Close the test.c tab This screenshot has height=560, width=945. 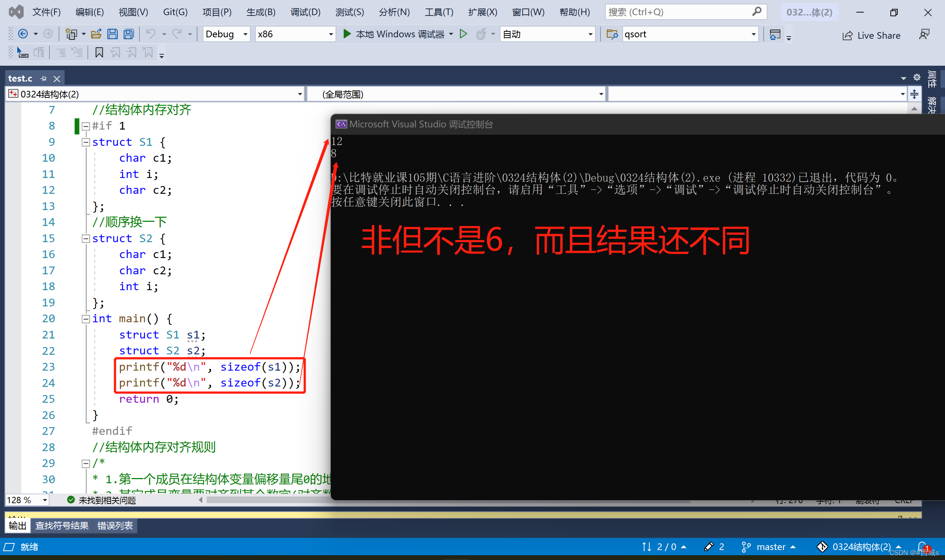57,79
